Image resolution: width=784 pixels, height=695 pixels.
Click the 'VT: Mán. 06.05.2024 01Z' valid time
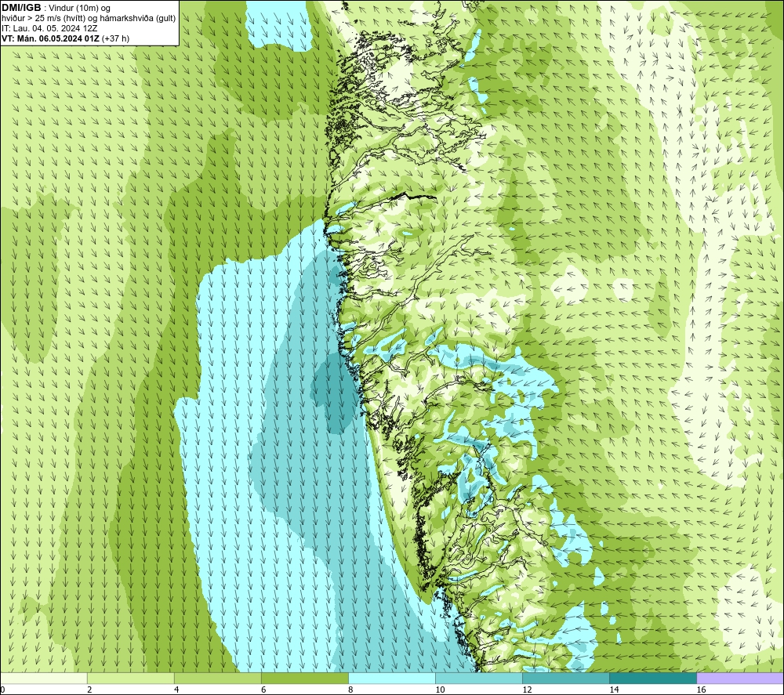(x=50, y=38)
